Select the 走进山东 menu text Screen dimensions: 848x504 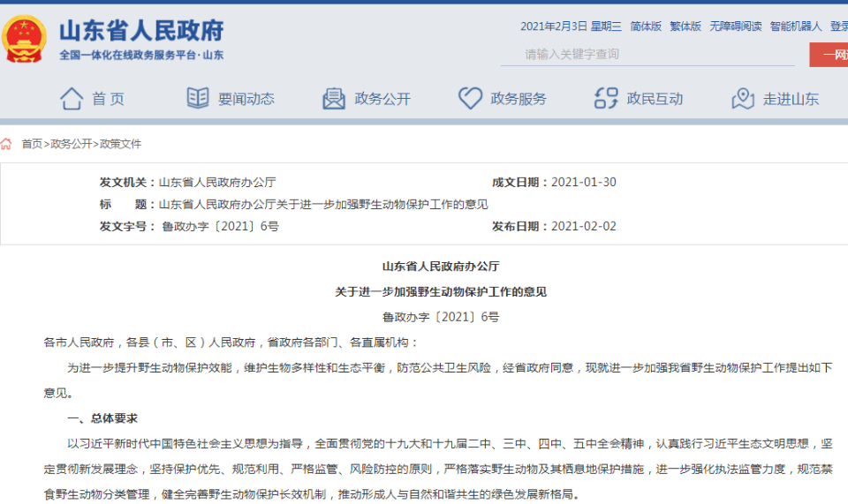(x=791, y=99)
